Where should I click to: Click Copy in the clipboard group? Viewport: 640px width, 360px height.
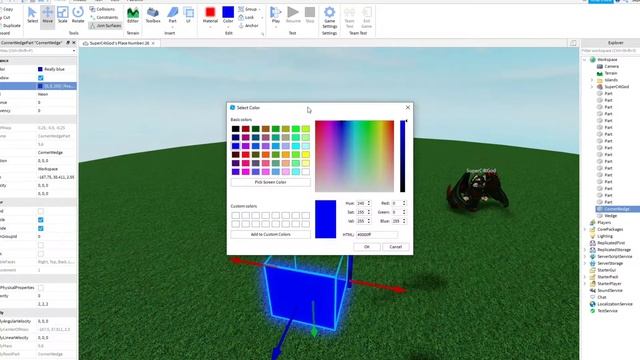click(x=8, y=9)
